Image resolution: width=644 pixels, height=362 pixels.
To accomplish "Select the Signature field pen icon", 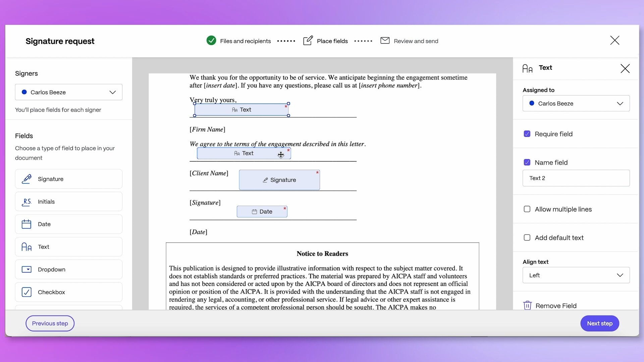I will 26,179.
